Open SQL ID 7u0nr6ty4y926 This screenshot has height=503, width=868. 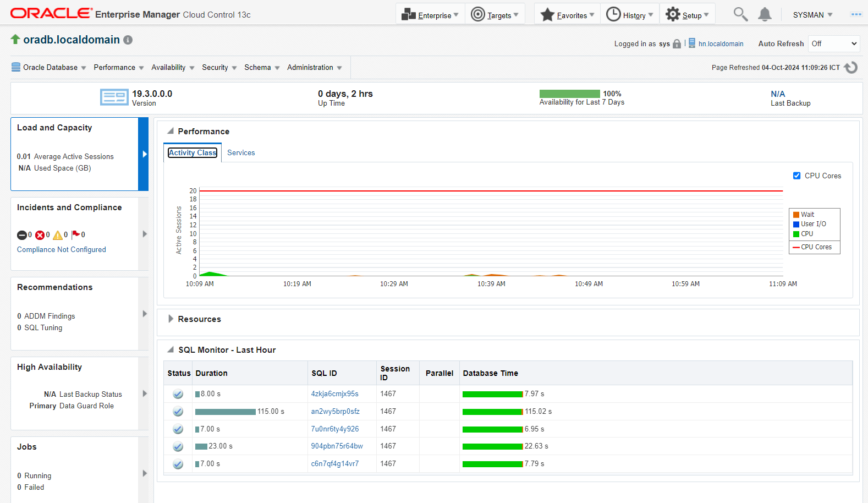335,429
